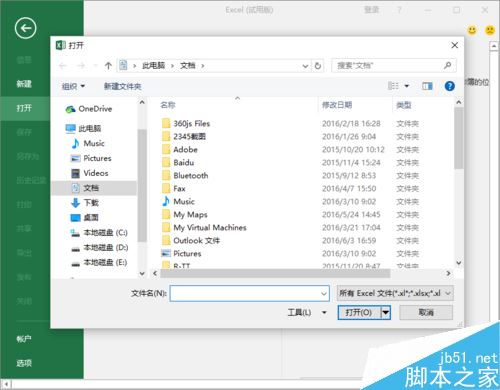Click the file list vertical scrollbar thumb

tap(459, 138)
